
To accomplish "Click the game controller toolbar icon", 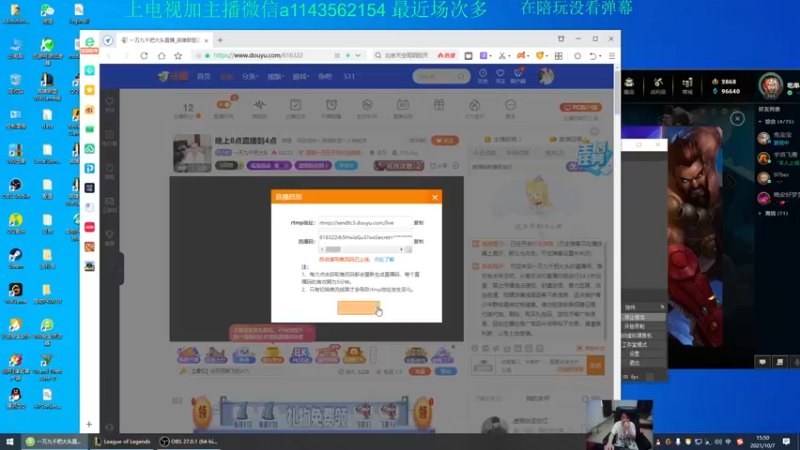I will [521, 55].
